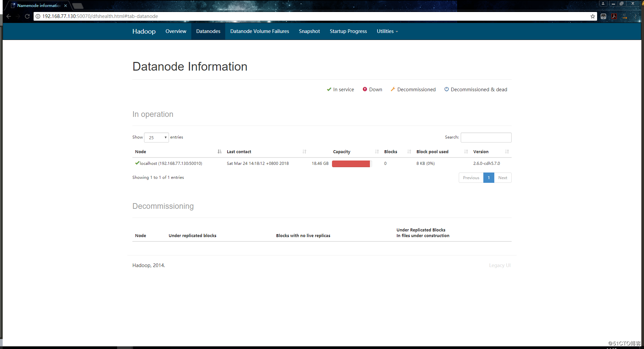Click the Datanode Information heading
The width and height of the screenshot is (644, 349).
pyautogui.click(x=190, y=67)
